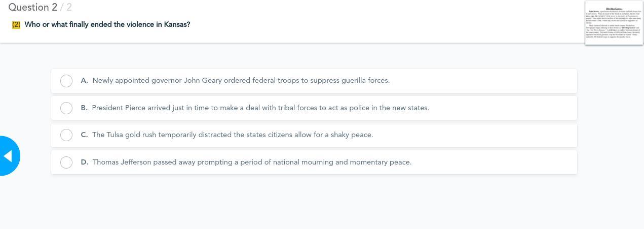
Task: Mark the radio circle for option D
Action: (66, 162)
